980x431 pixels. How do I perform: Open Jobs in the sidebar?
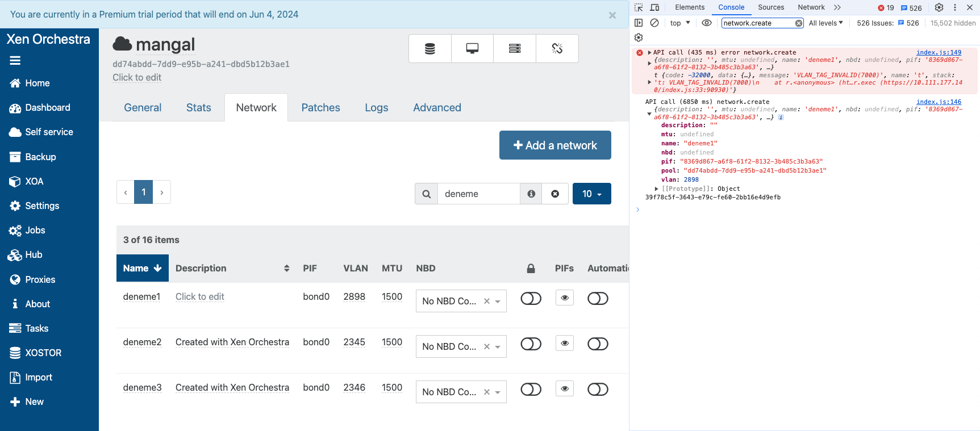coord(27,230)
